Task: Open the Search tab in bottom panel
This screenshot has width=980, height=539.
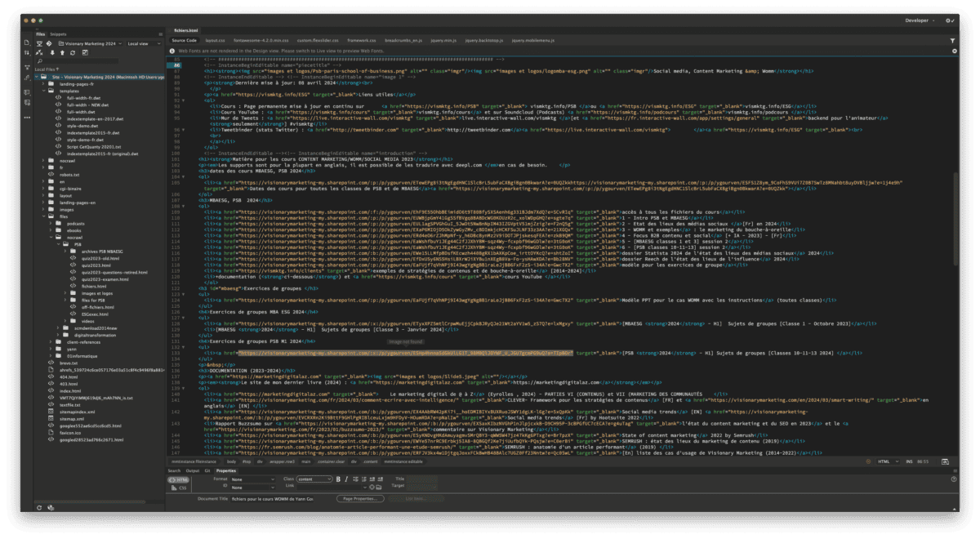Action: (x=174, y=470)
